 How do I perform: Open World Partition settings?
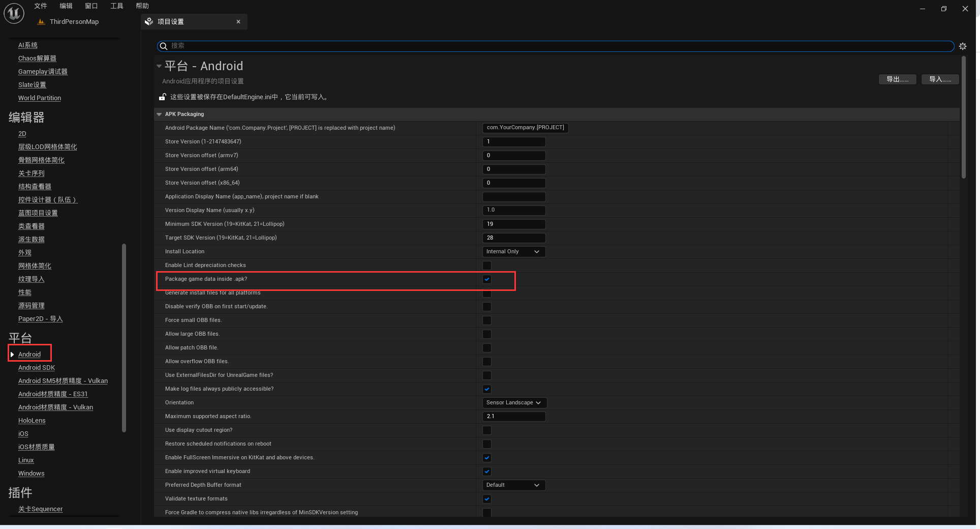[x=40, y=98]
